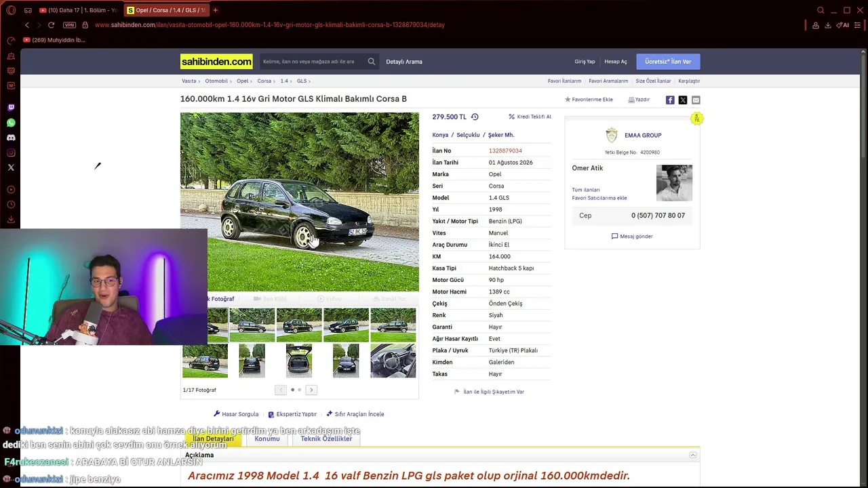Open the Muhyiddin YouTube bookmark
This screenshot has width=868, height=488.
point(54,40)
